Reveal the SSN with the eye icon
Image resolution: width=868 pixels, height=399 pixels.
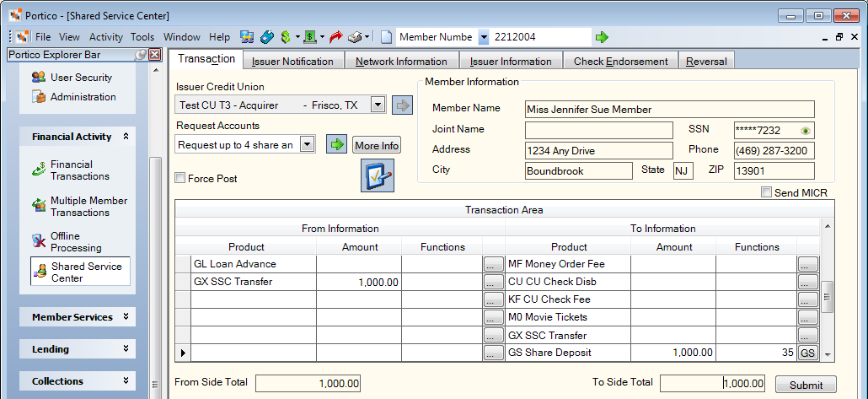[x=806, y=131]
